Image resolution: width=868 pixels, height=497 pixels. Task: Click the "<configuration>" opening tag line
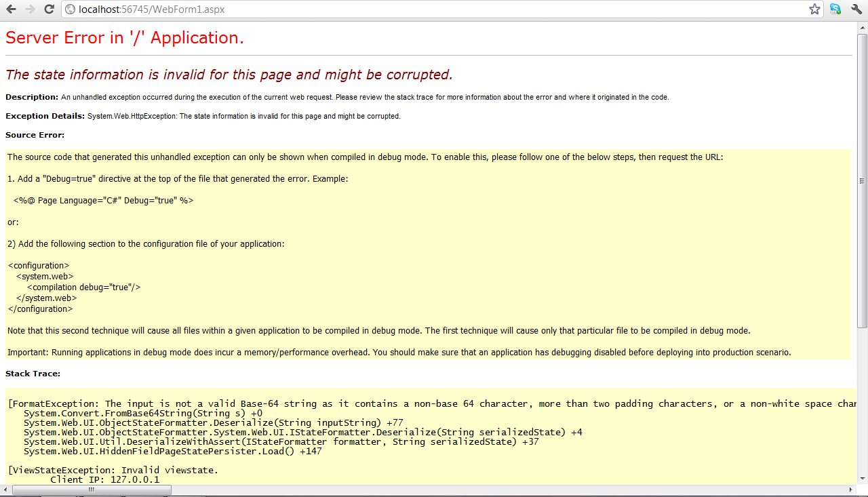(38, 266)
